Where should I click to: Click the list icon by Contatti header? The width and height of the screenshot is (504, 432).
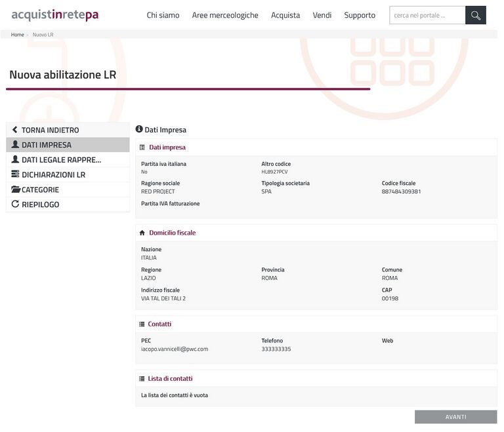(x=142, y=324)
